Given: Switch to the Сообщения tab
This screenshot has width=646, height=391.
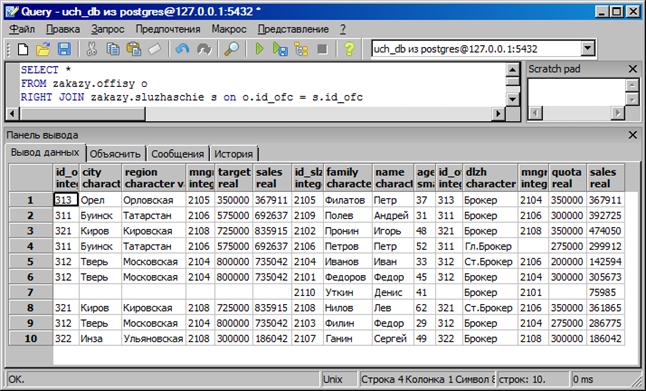Looking at the screenshot, I should click(178, 154).
